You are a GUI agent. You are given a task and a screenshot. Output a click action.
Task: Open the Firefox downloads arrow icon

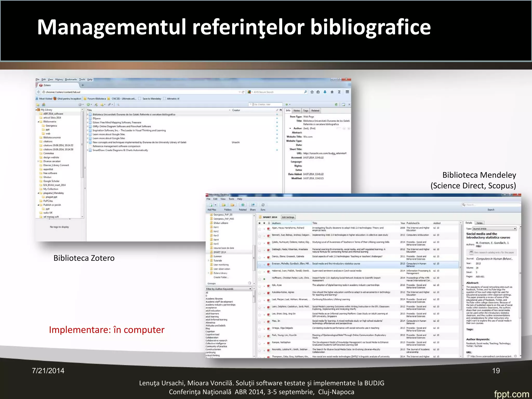(325, 92)
